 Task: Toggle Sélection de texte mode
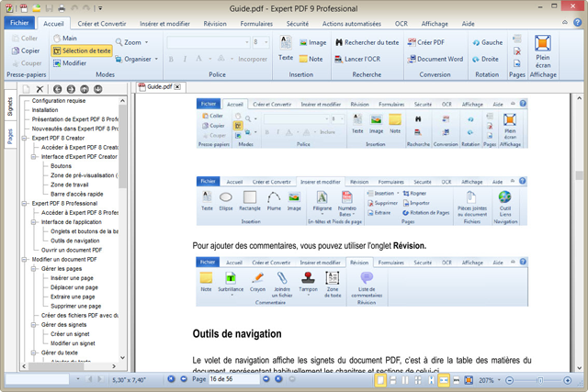pos(82,50)
